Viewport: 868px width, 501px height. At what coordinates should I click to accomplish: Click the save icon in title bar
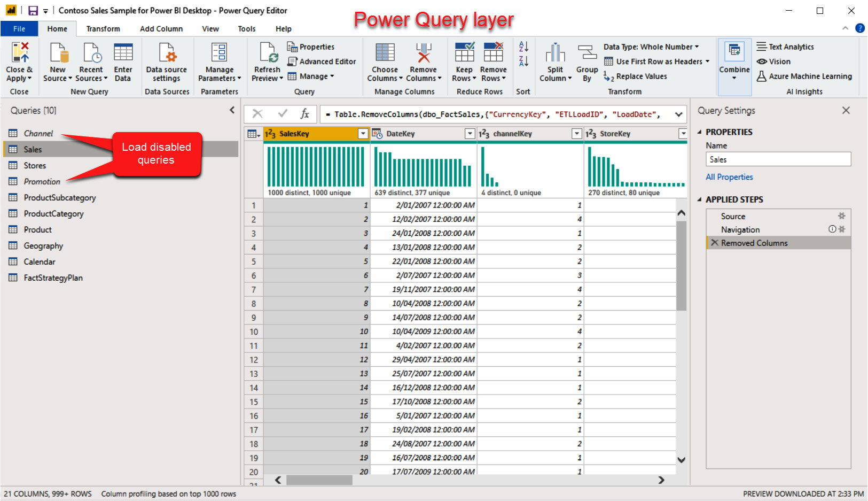point(33,11)
